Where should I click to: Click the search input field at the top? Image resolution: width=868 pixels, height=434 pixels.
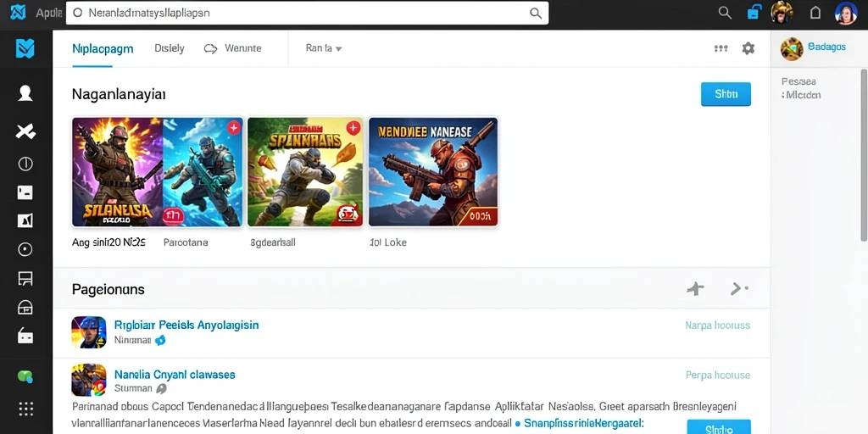tap(307, 13)
